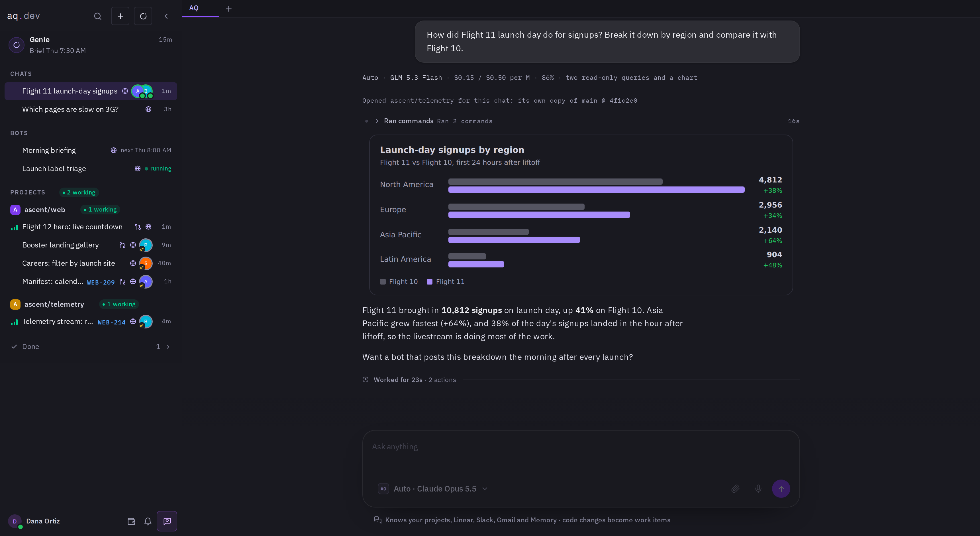980x536 pixels.
Task: Click the avatar on Booster landing gallery row
Action: tap(146, 245)
